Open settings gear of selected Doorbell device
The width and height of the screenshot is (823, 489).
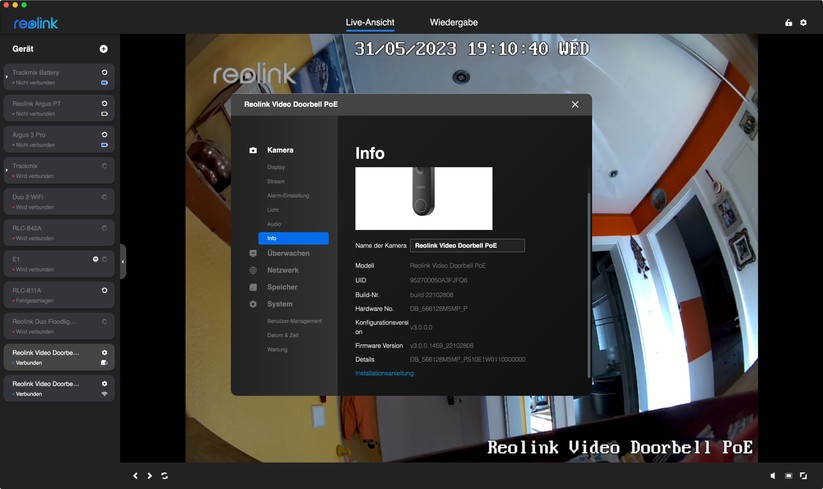(104, 353)
